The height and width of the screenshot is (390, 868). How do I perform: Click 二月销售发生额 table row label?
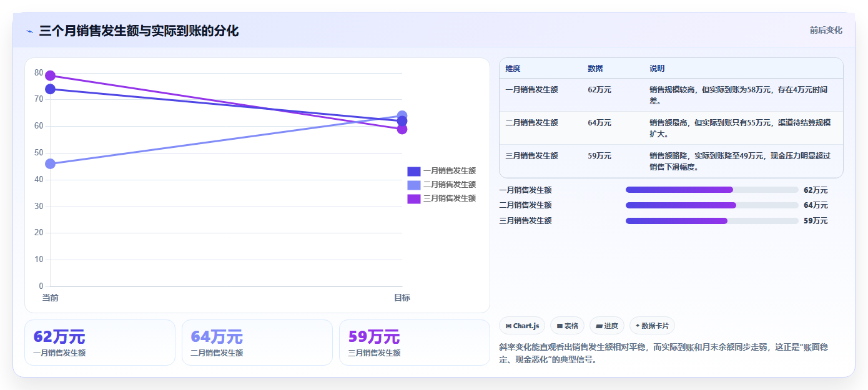click(x=531, y=123)
